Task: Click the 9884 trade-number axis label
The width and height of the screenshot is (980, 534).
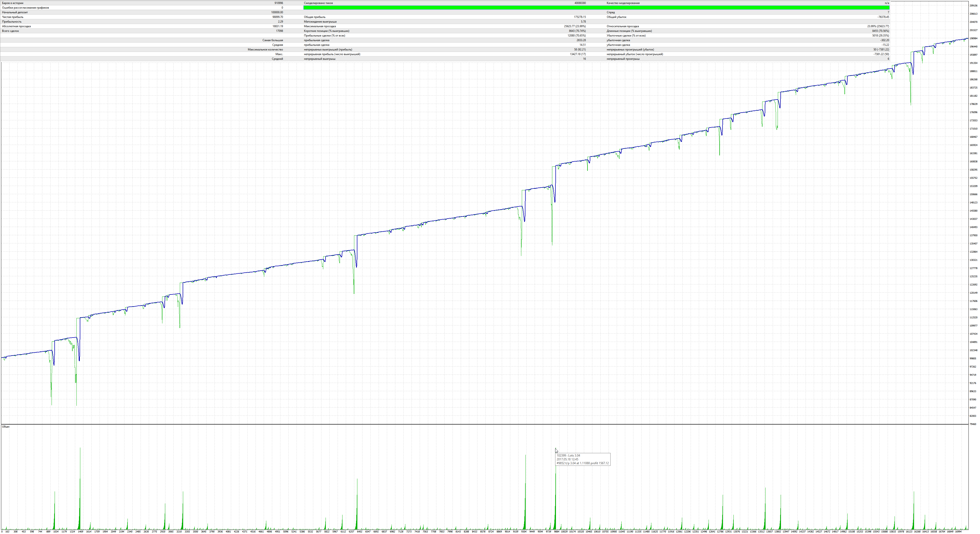Action: [557, 532]
